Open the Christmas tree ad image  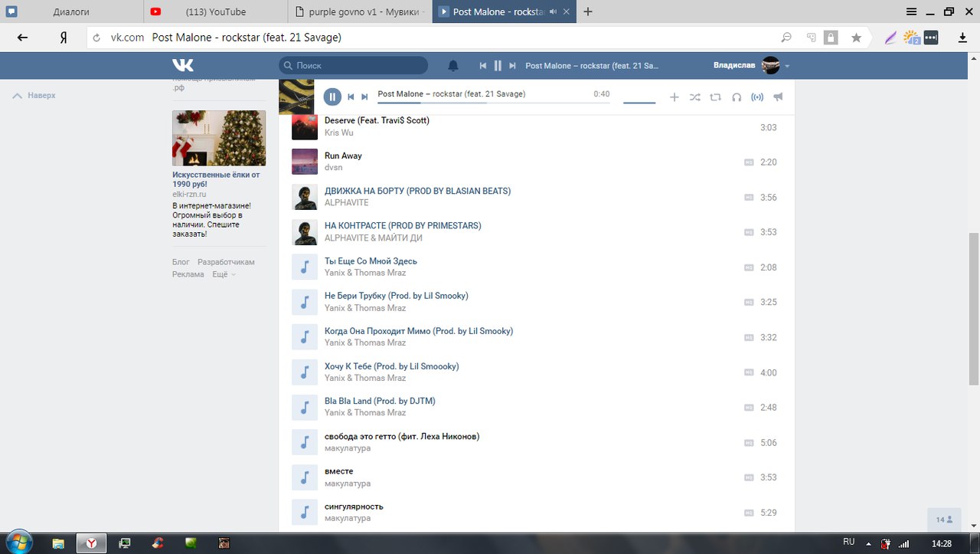219,138
